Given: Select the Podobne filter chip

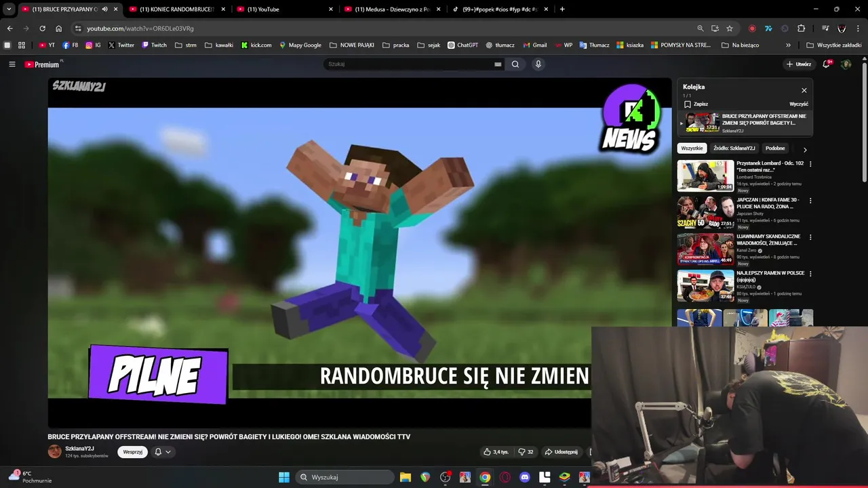Looking at the screenshot, I should [775, 148].
